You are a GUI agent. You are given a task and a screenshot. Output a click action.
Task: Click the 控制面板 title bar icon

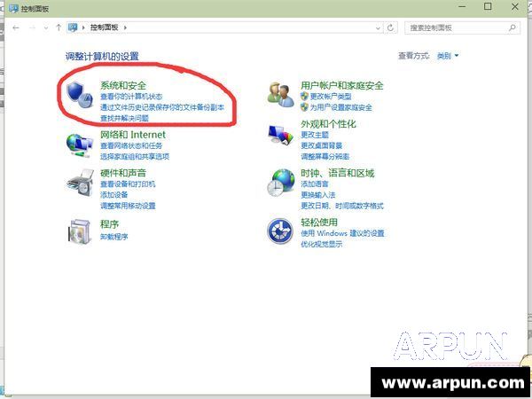[13, 8]
